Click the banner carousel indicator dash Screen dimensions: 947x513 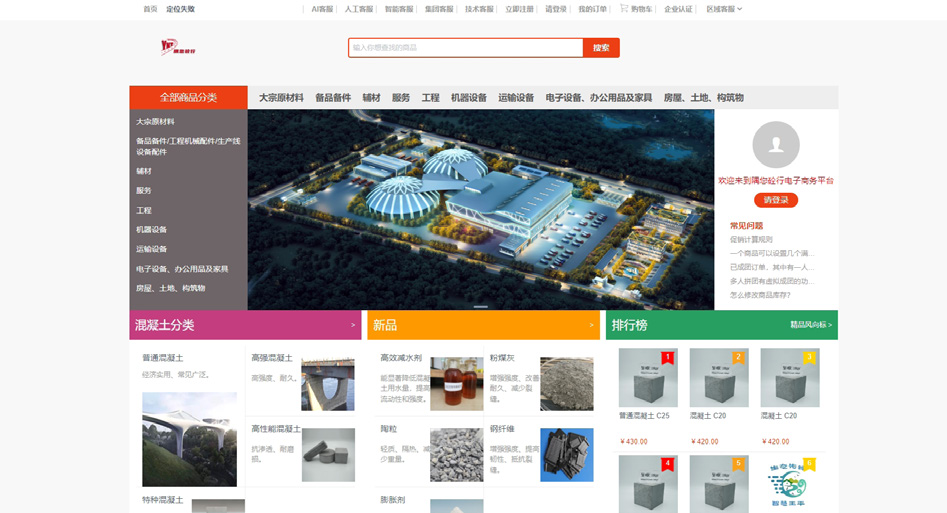click(481, 306)
